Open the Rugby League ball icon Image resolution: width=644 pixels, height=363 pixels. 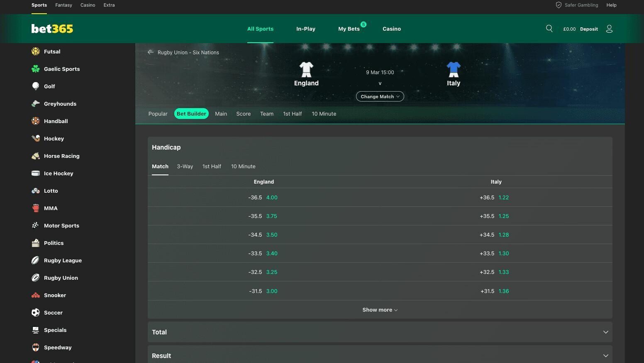pos(36,260)
